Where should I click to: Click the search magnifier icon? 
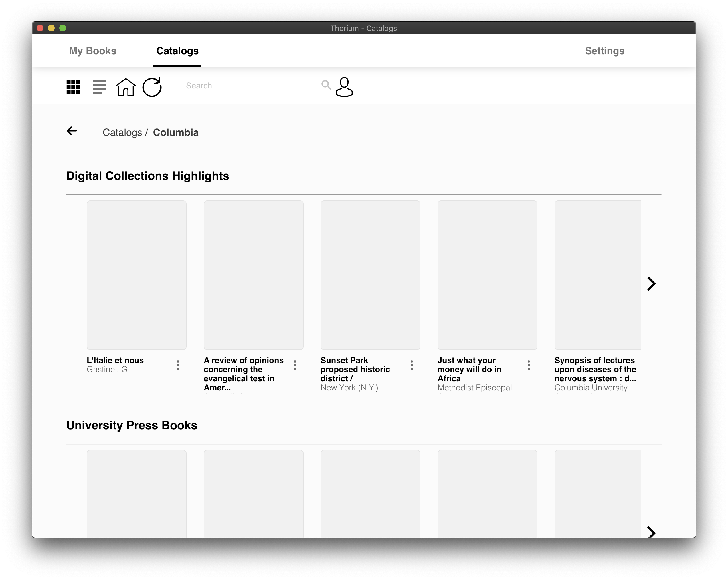pyautogui.click(x=326, y=85)
